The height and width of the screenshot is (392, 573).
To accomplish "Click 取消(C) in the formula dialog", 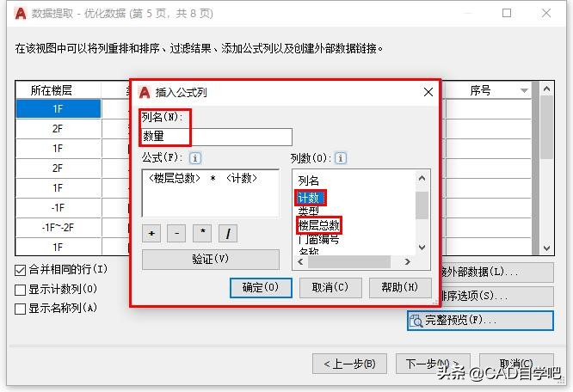I will point(330,288).
